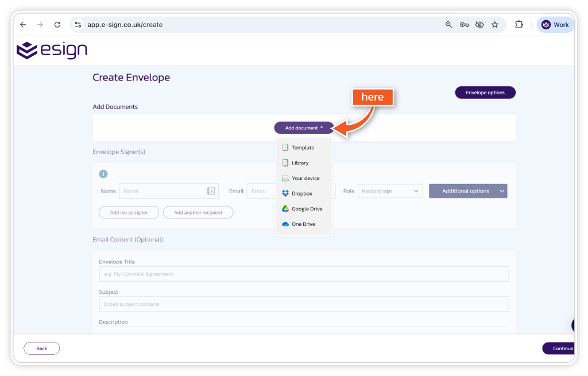
Task: Select Google Drive from the document menu
Action: (307, 209)
